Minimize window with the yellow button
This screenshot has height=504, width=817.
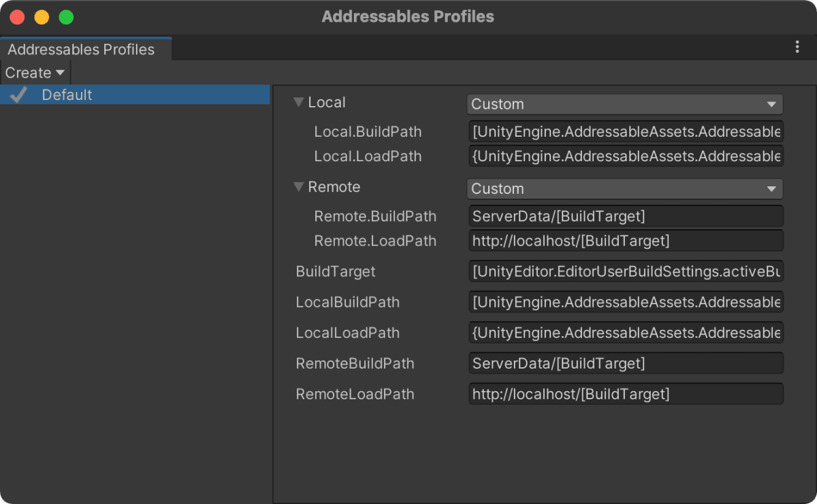pyautogui.click(x=42, y=17)
